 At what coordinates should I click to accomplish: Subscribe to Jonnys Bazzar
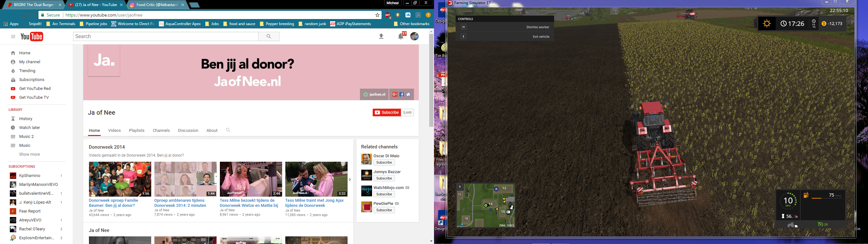pos(384,178)
